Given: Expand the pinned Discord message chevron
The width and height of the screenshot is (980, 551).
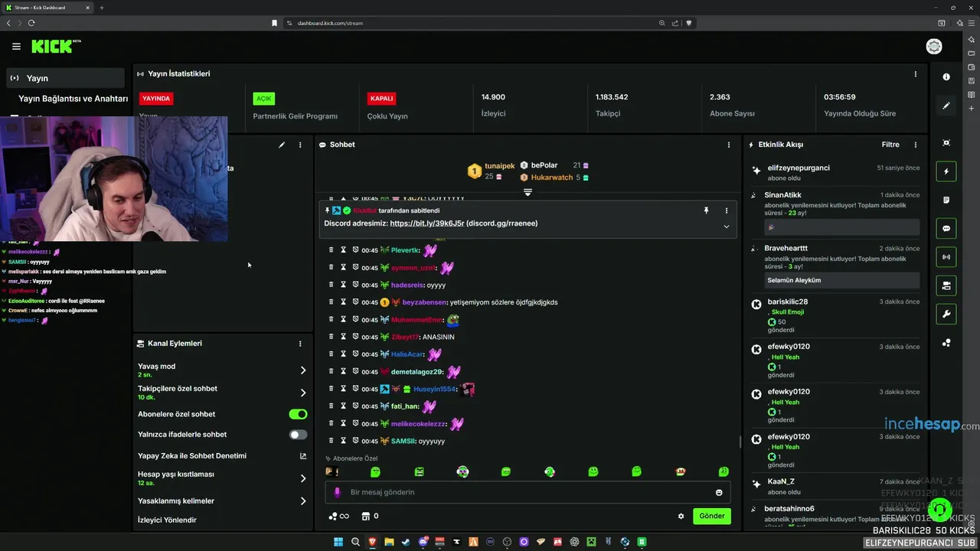Looking at the screenshot, I should (x=726, y=227).
